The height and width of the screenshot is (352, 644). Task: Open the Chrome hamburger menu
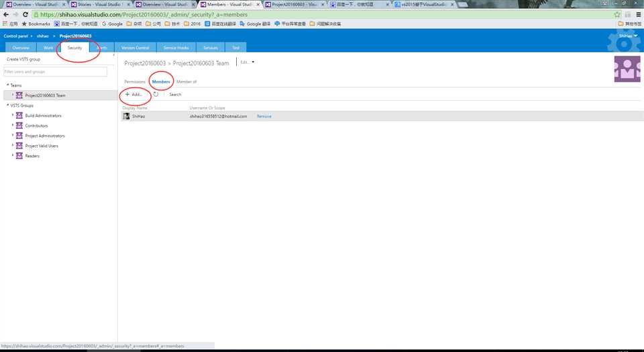click(638, 14)
